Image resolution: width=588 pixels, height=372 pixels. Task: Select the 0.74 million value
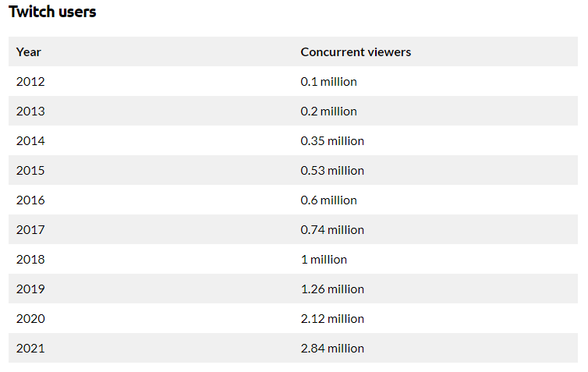(332, 229)
